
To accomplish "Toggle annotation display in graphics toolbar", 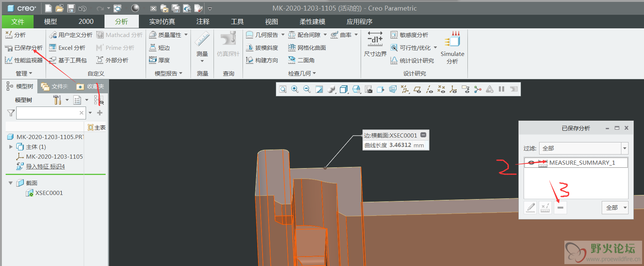I will pos(466,89).
